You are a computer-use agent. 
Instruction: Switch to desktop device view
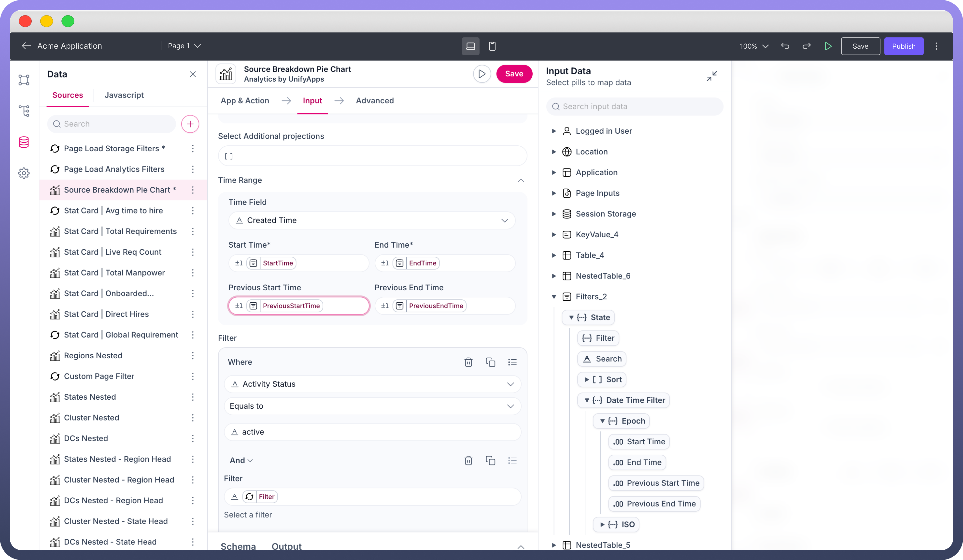tap(470, 46)
